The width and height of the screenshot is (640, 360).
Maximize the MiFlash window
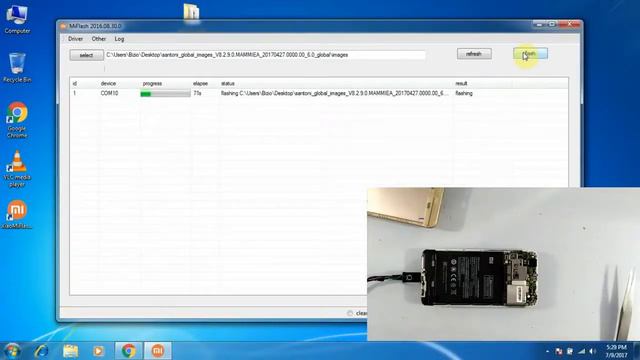(551, 24)
